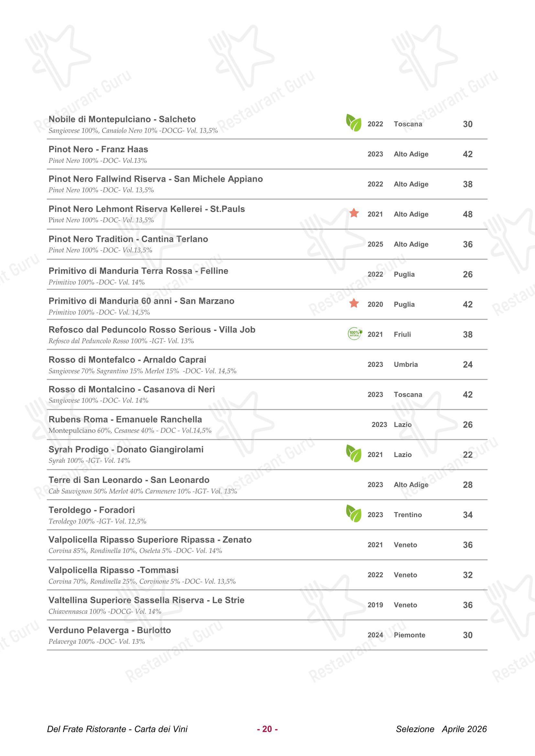Click the green leaf icon beside Syrah Prodigo
This screenshot has width=535, height=756.
[354, 453]
